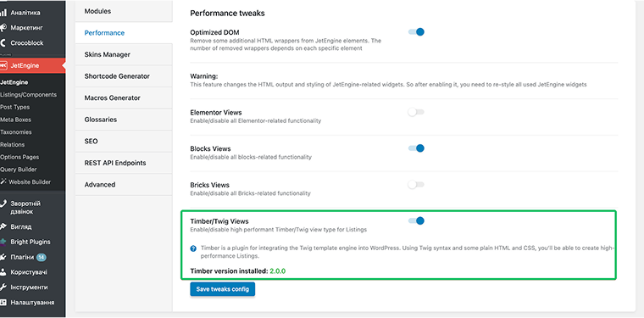The image size is (644, 318).
Task: Open the Інструменти menu item
Action: tap(32, 287)
